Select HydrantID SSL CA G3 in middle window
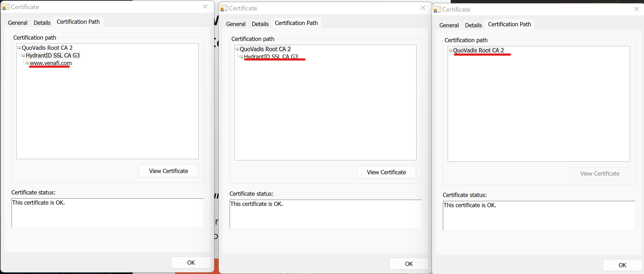The image size is (644, 274). pos(271,57)
